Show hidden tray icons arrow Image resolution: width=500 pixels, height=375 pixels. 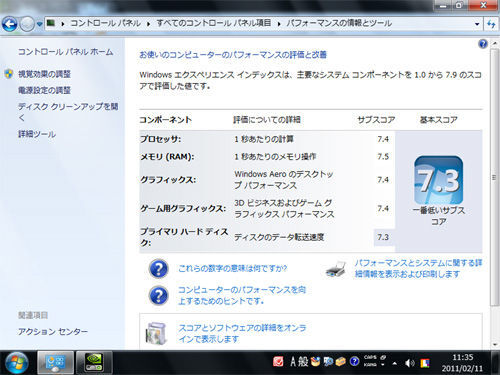pos(395,363)
